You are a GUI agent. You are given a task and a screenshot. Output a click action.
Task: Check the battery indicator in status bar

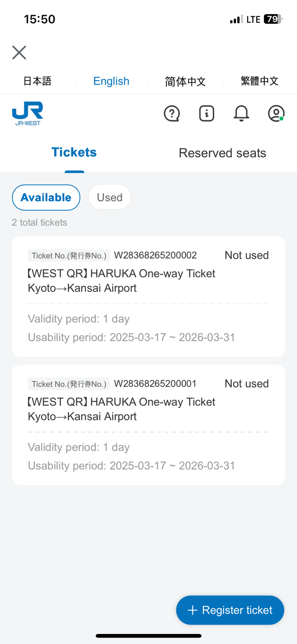pyautogui.click(x=274, y=19)
